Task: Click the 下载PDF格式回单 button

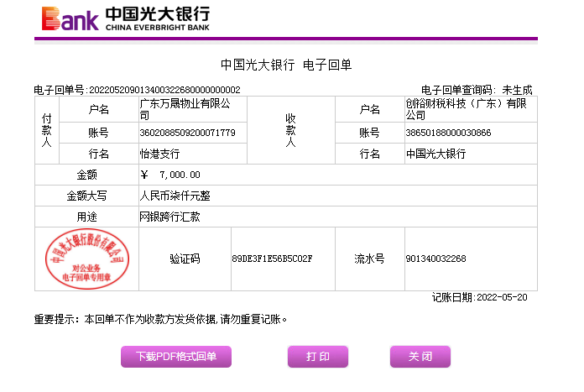Action: point(176,357)
